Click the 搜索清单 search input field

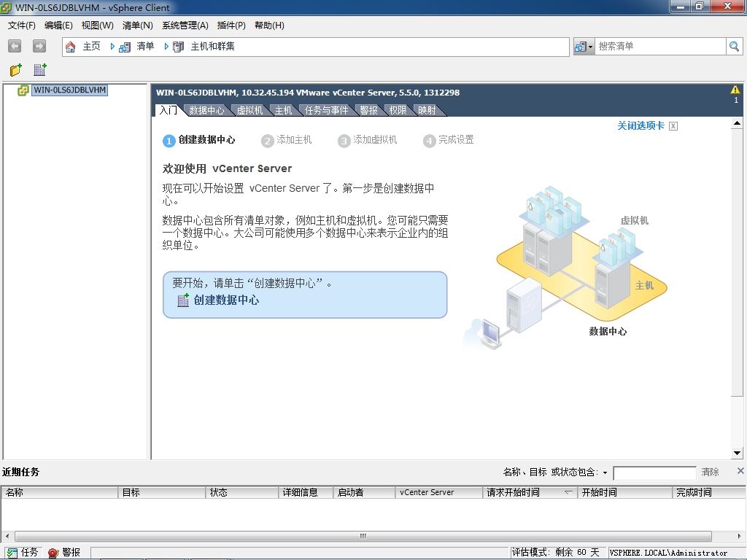pyautogui.click(x=660, y=46)
